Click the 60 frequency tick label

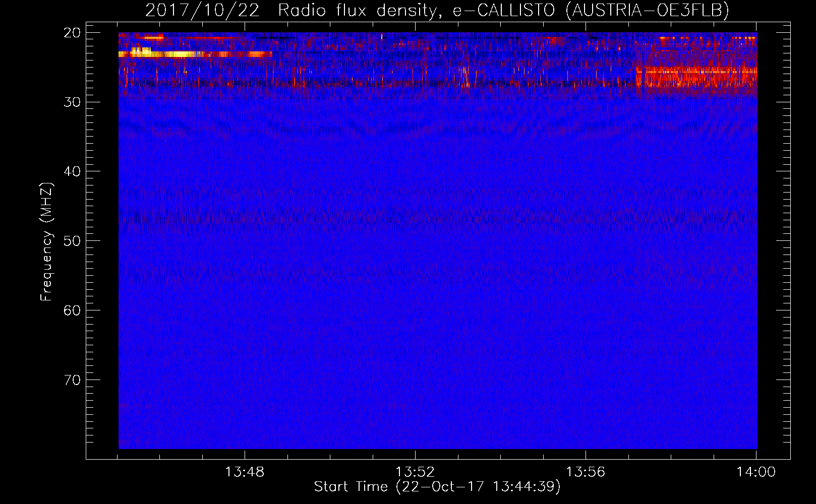(x=72, y=310)
